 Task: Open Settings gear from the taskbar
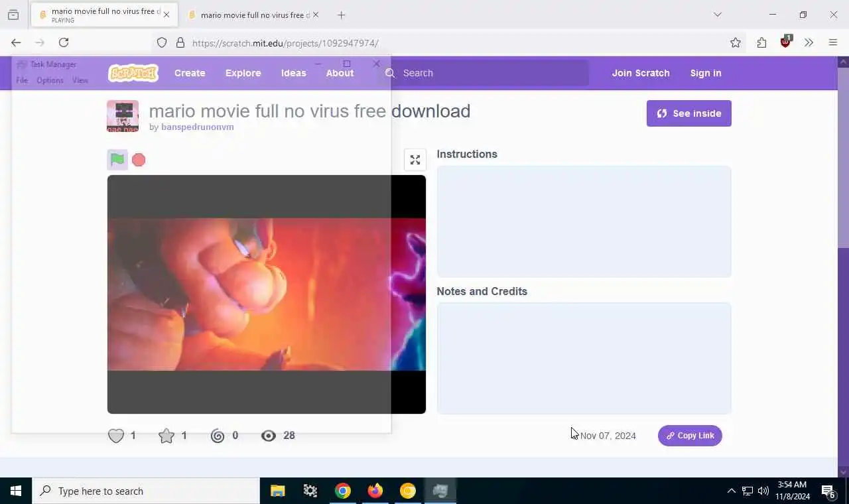coord(310,491)
